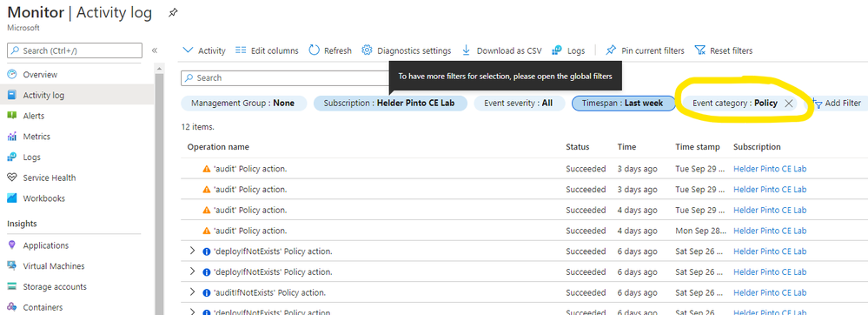Screen dimensions: 868x315
Task: Open Storage accounts under Insights
Action: 54,286
